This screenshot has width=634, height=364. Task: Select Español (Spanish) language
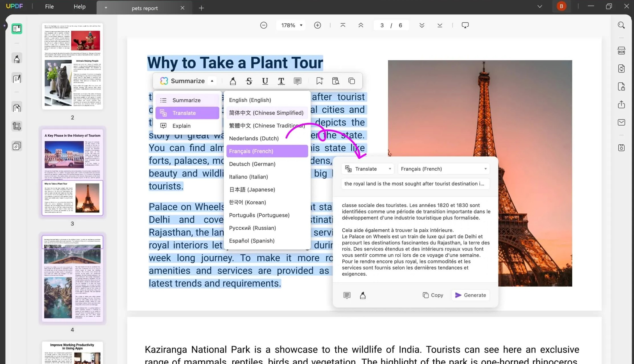[267, 241]
